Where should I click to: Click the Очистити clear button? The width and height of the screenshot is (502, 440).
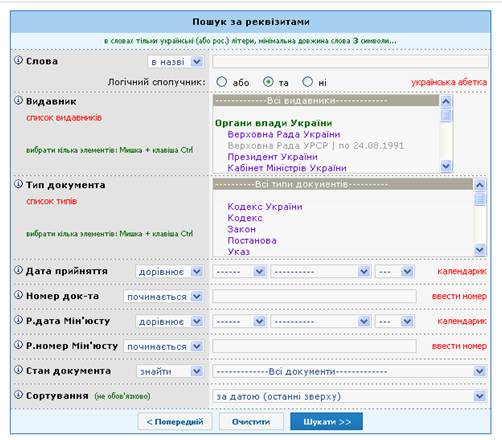coord(251,422)
